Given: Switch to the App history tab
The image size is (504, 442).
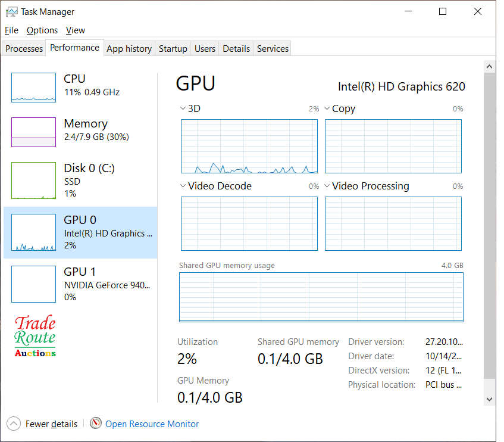Looking at the screenshot, I should pyautogui.click(x=129, y=49).
